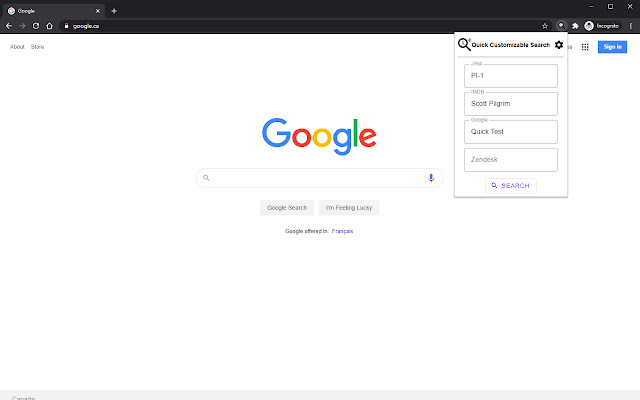Open the Store link

click(38, 47)
